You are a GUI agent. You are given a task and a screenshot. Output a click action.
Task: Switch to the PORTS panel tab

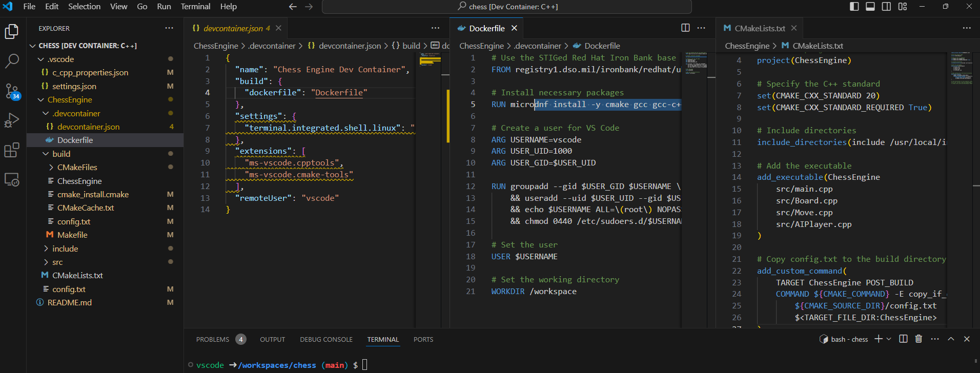coord(423,339)
